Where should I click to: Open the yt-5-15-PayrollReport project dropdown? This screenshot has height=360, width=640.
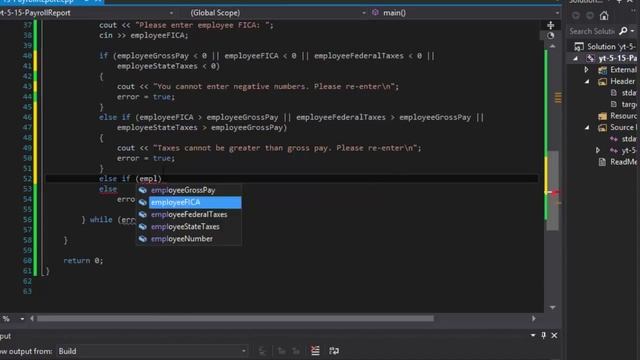click(x=171, y=13)
